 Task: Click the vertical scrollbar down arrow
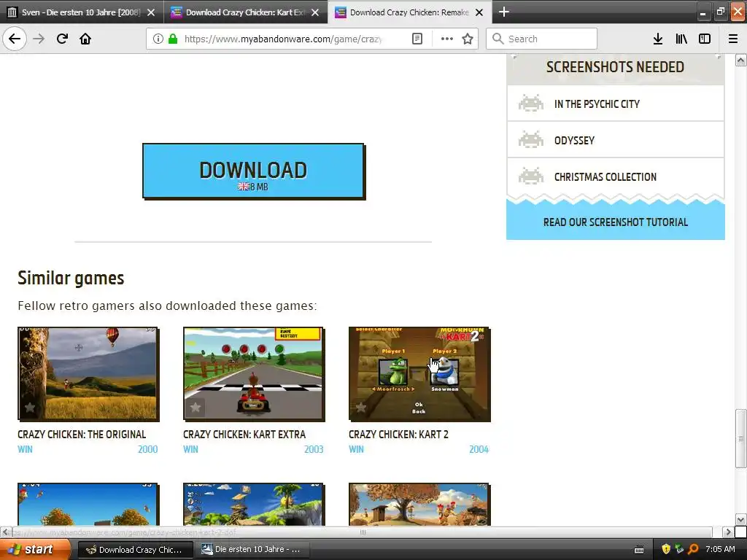click(x=740, y=519)
